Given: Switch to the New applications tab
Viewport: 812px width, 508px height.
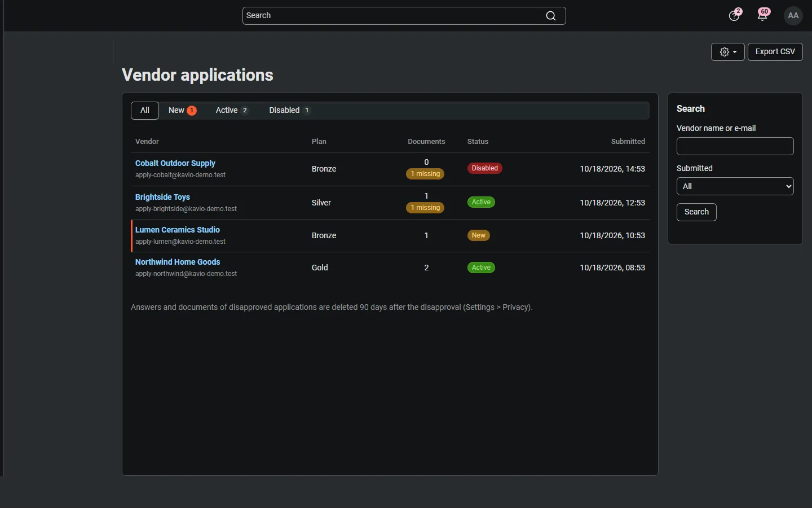Looking at the screenshot, I should click(x=182, y=111).
